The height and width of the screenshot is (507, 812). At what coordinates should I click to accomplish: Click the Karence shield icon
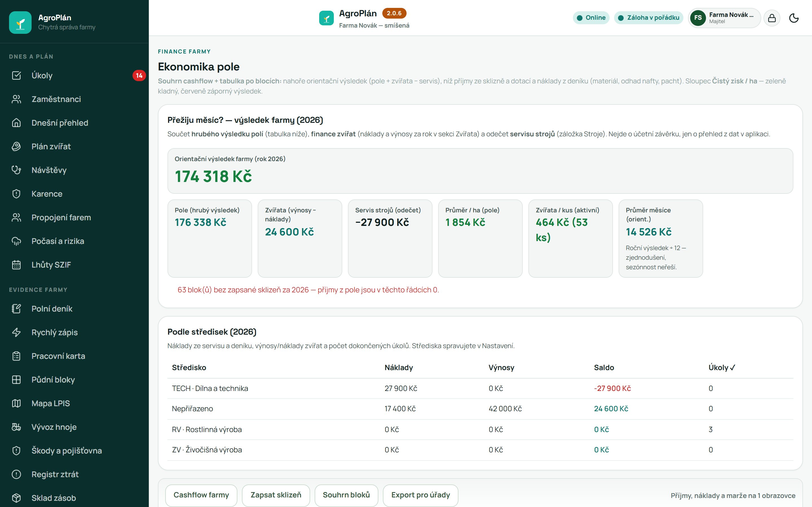16,194
